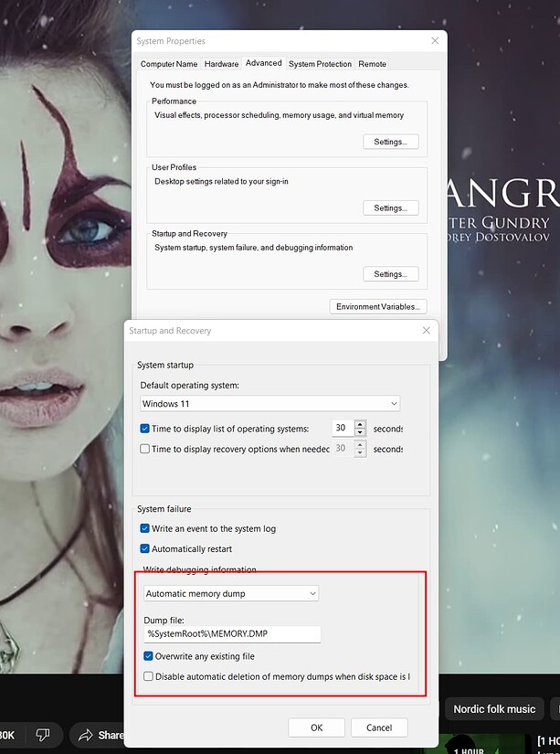Enable Time to display recovery options checkbox

[145, 449]
